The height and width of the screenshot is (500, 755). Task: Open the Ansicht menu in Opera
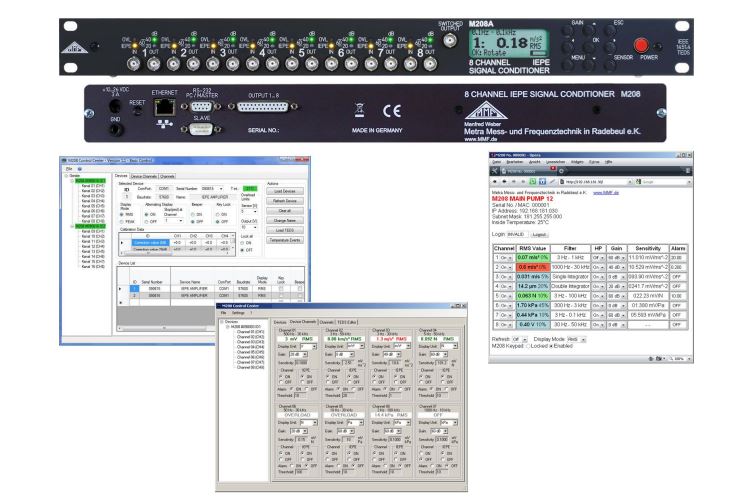(534, 162)
